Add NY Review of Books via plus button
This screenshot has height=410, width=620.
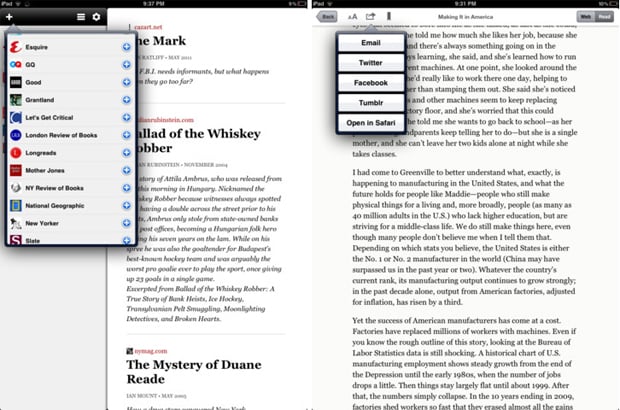click(127, 188)
